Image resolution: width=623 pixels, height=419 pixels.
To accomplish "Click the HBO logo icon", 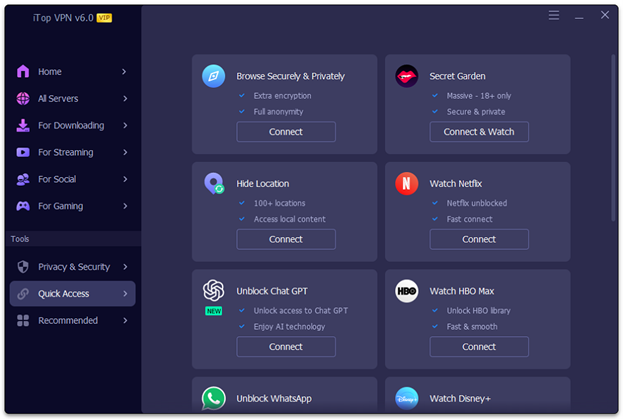I will (x=406, y=291).
